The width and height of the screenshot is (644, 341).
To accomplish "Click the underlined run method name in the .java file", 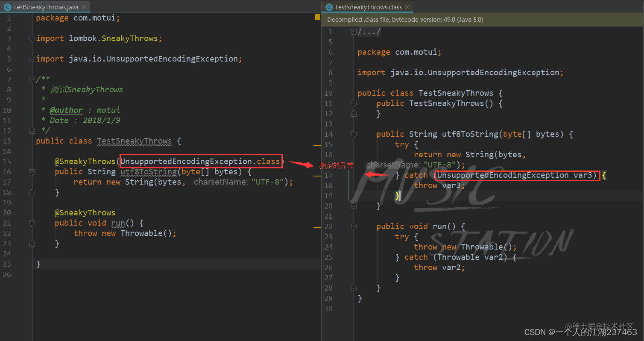I will (118, 223).
